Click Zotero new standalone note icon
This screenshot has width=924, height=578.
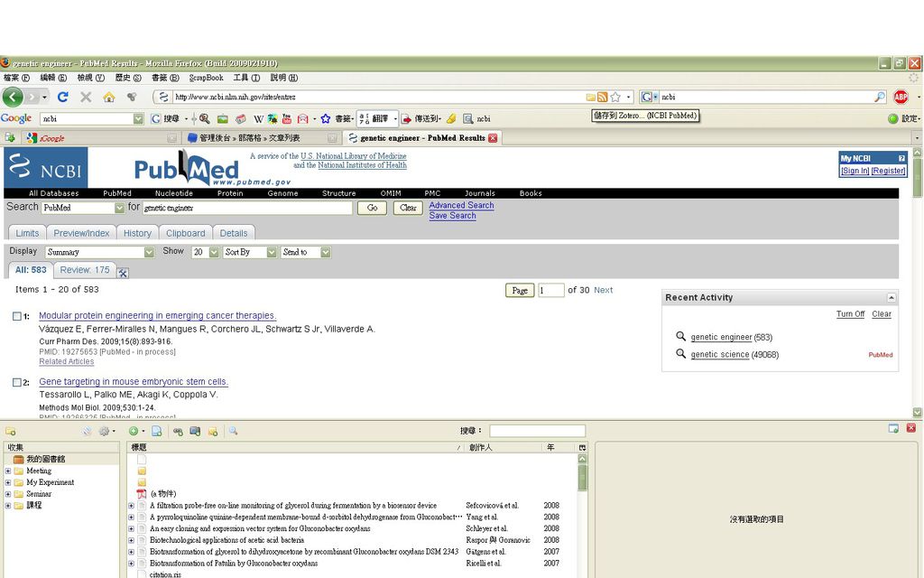(213, 432)
